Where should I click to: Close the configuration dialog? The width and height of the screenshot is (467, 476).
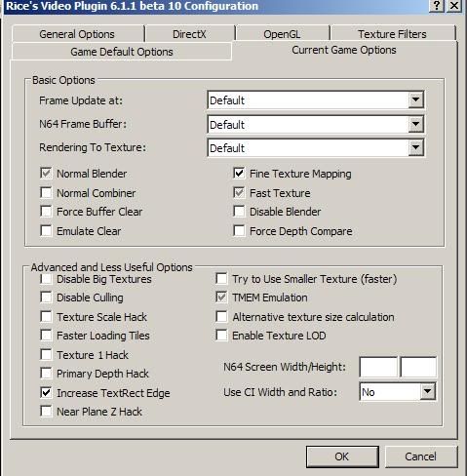[x=454, y=6]
